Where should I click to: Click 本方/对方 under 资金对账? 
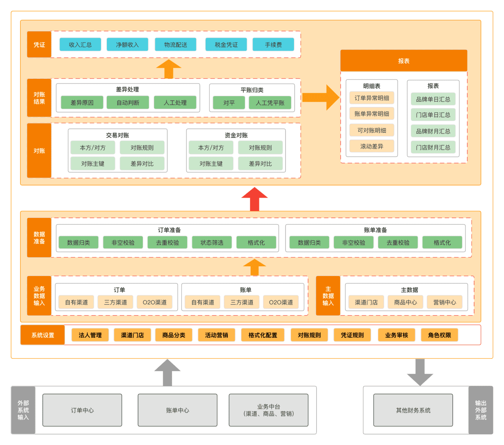tap(211, 148)
